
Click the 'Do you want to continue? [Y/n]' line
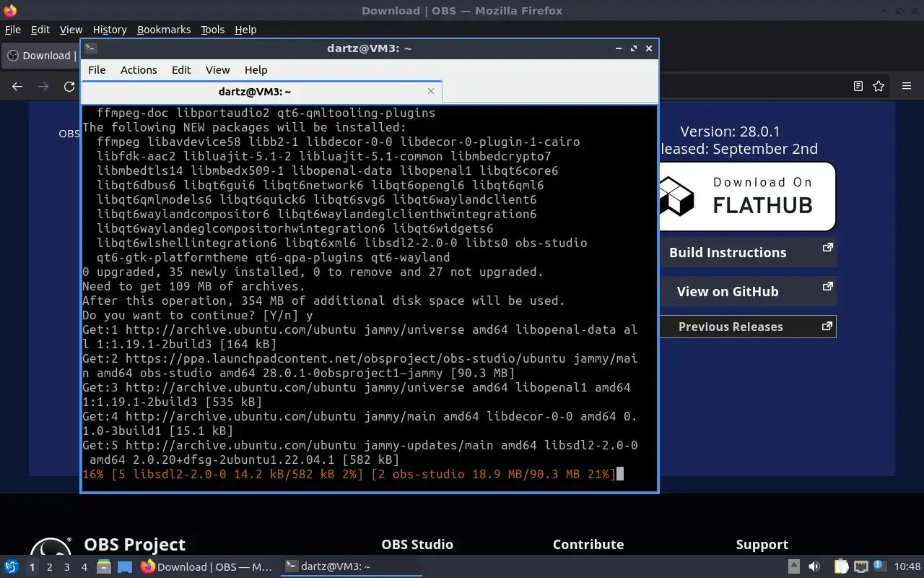click(x=198, y=315)
